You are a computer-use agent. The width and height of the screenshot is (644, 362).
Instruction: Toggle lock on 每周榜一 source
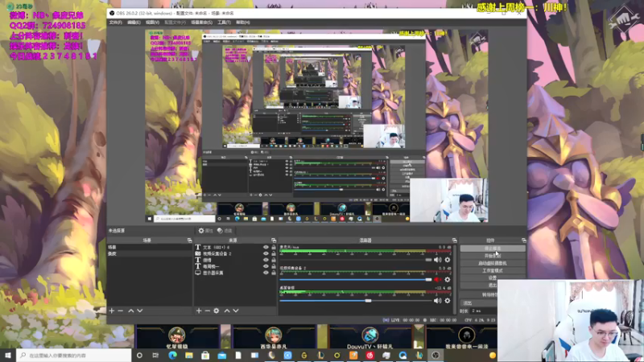pyautogui.click(x=274, y=266)
